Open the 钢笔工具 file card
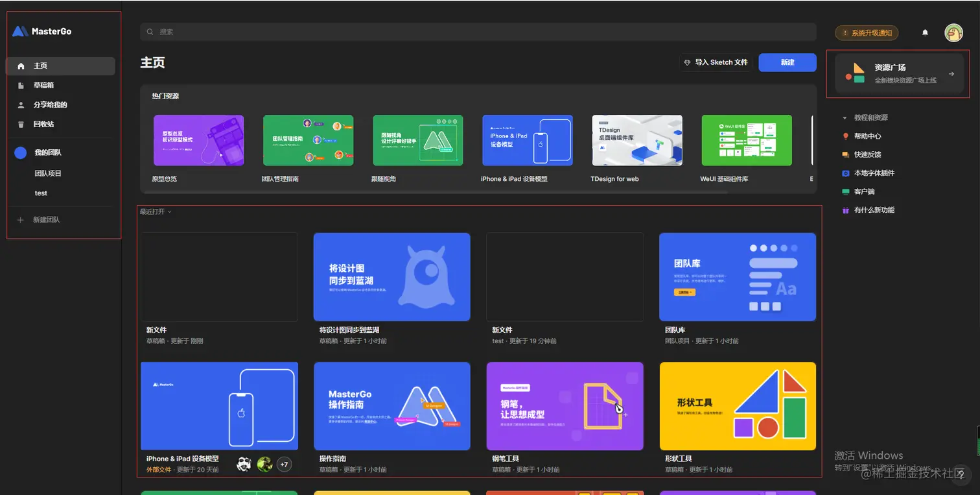The height and width of the screenshot is (495, 980). click(x=565, y=406)
